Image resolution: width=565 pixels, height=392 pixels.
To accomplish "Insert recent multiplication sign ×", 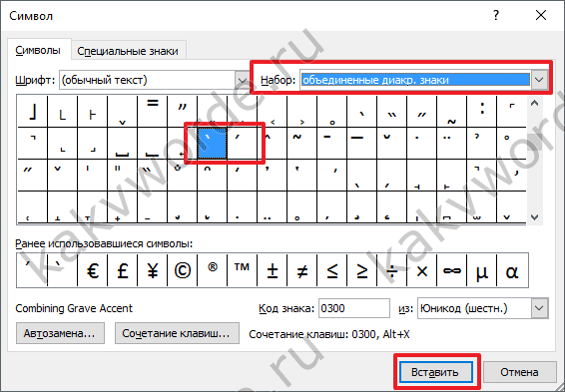I will tap(421, 270).
